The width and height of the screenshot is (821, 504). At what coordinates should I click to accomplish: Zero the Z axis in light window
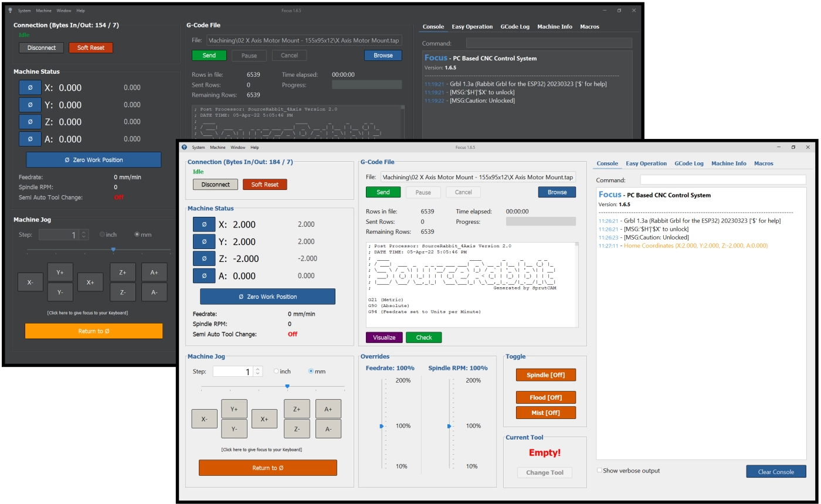click(204, 258)
